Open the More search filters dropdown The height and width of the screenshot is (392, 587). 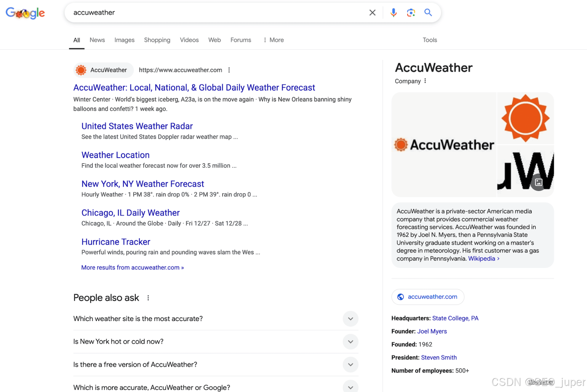[x=274, y=40]
